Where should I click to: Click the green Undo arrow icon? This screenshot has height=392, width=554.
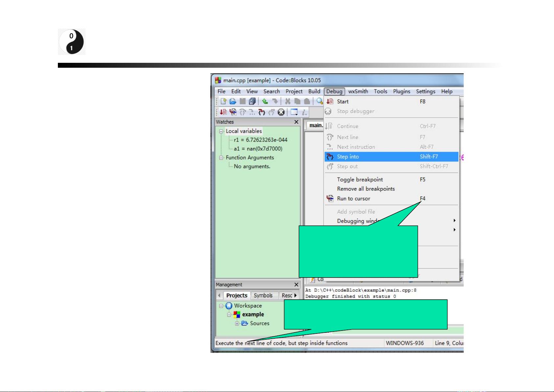pyautogui.click(x=265, y=101)
